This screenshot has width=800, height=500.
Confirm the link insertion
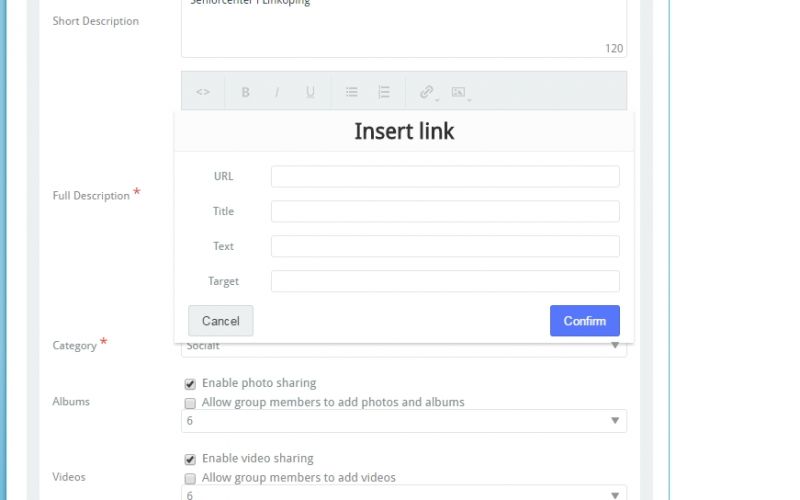pyautogui.click(x=585, y=320)
